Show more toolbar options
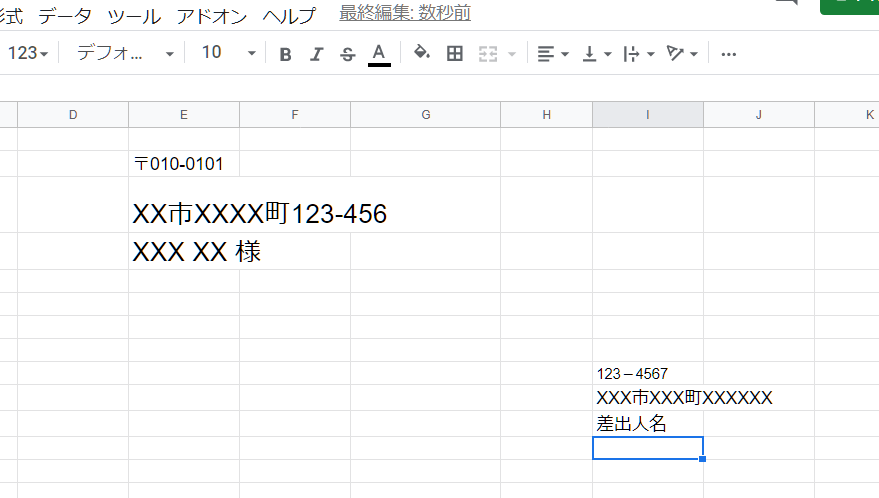Viewport: 879px width, 498px height. tap(728, 54)
